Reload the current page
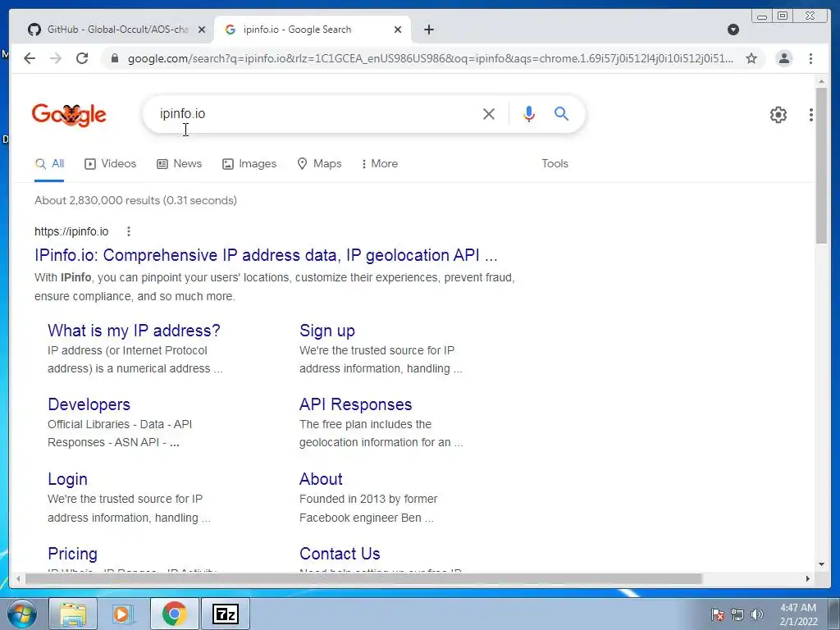 (x=82, y=58)
